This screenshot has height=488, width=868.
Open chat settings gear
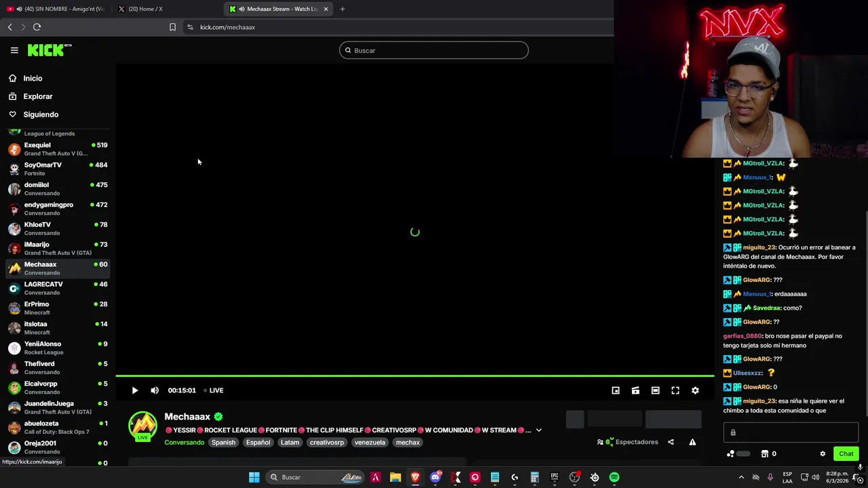pyautogui.click(x=823, y=454)
